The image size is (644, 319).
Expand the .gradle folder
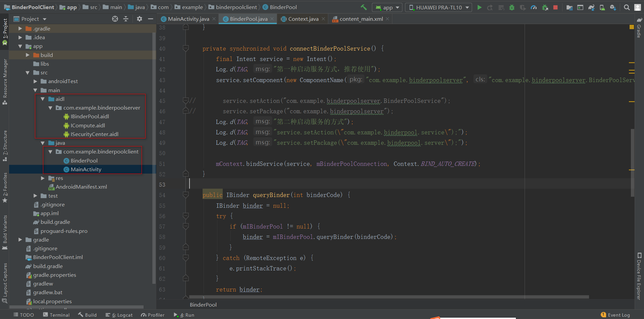20,28
